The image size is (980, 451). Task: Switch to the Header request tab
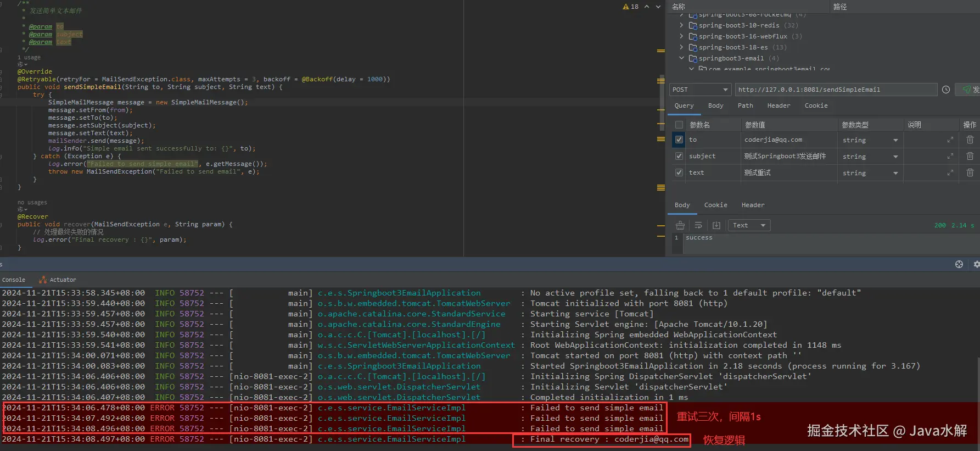point(779,105)
